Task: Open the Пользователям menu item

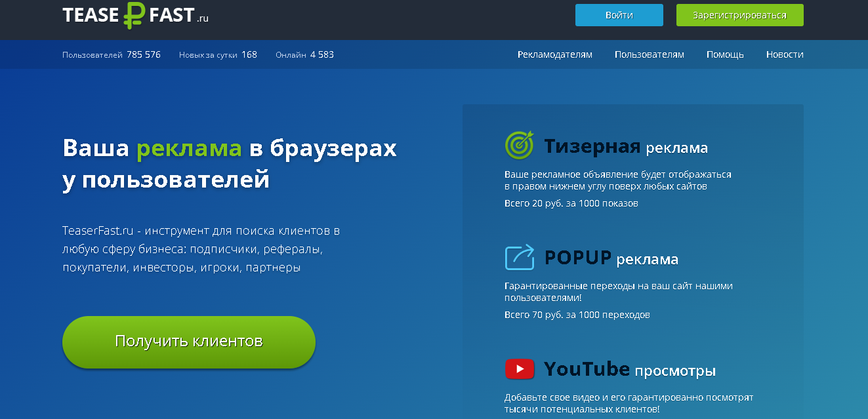Action: coord(650,54)
